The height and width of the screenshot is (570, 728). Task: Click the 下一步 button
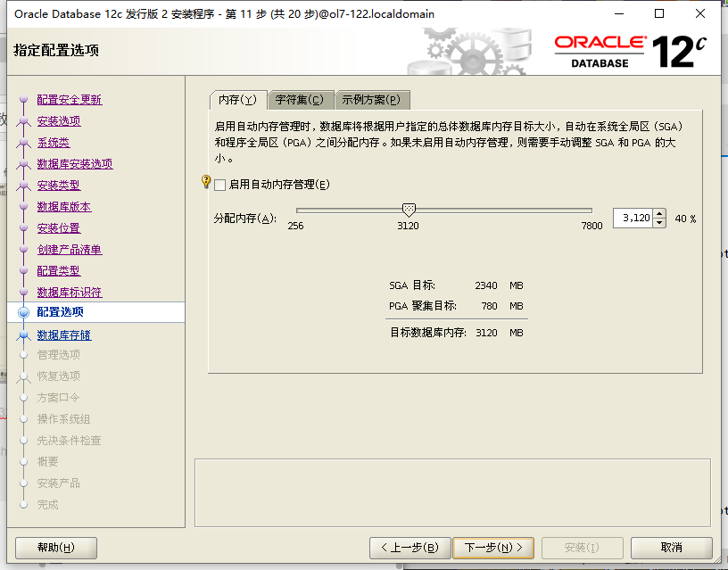[x=492, y=549]
